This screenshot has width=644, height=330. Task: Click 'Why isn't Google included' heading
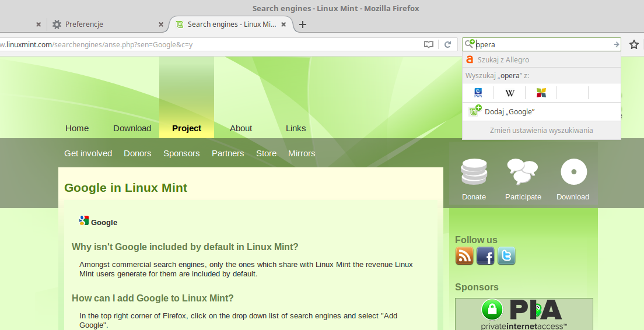[185, 247]
